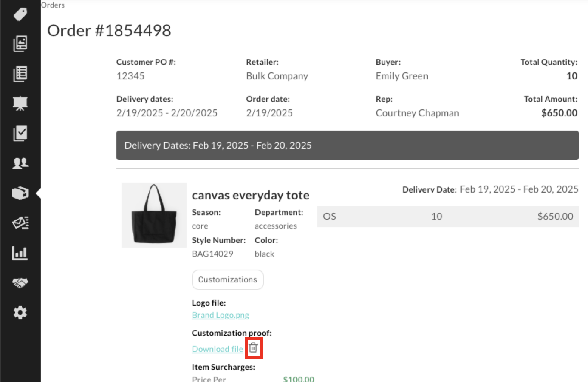Click the buyer name Emily Green
This screenshot has width=588, height=382.
pos(402,76)
